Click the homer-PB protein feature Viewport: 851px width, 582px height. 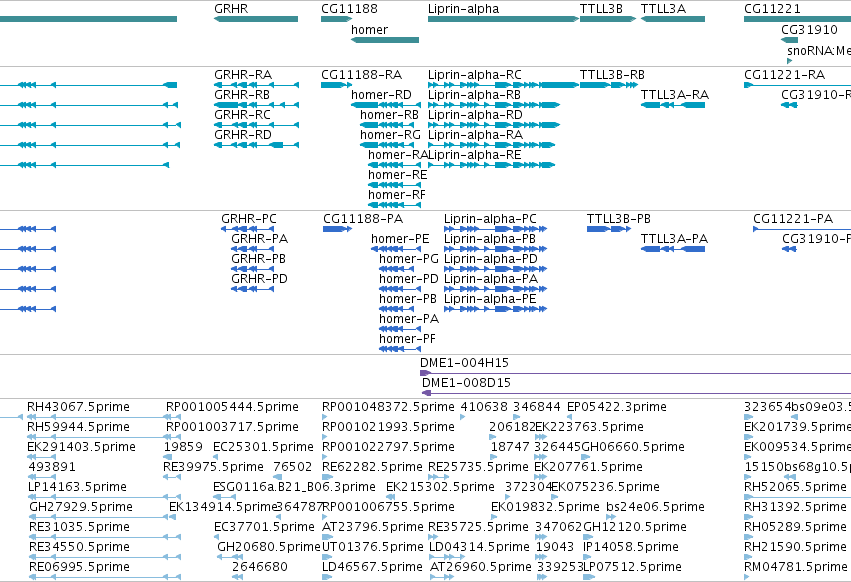point(397,309)
